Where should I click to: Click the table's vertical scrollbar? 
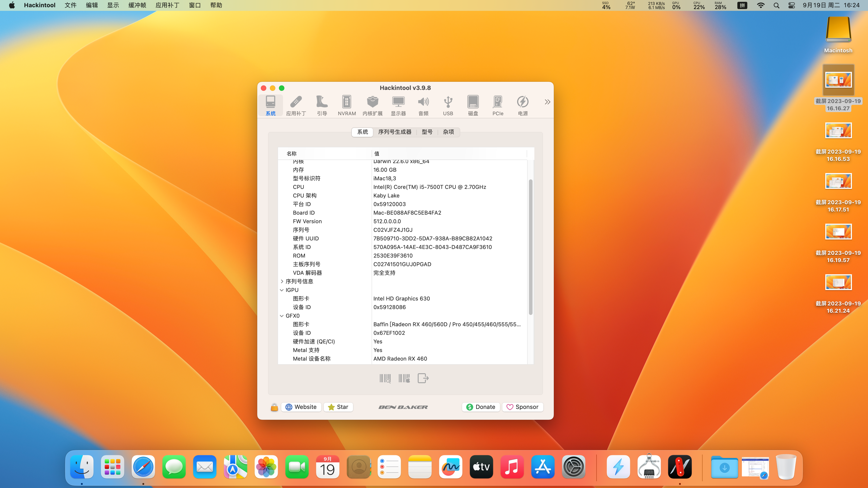[530, 248]
